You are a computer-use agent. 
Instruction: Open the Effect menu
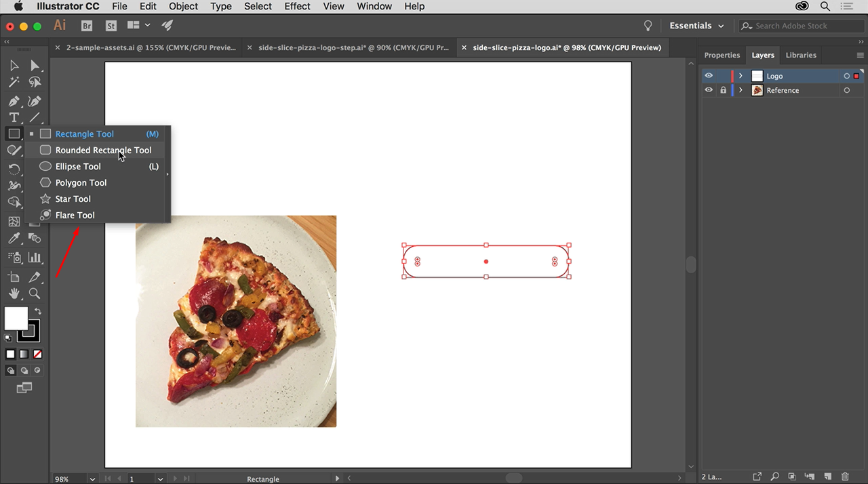(x=297, y=6)
